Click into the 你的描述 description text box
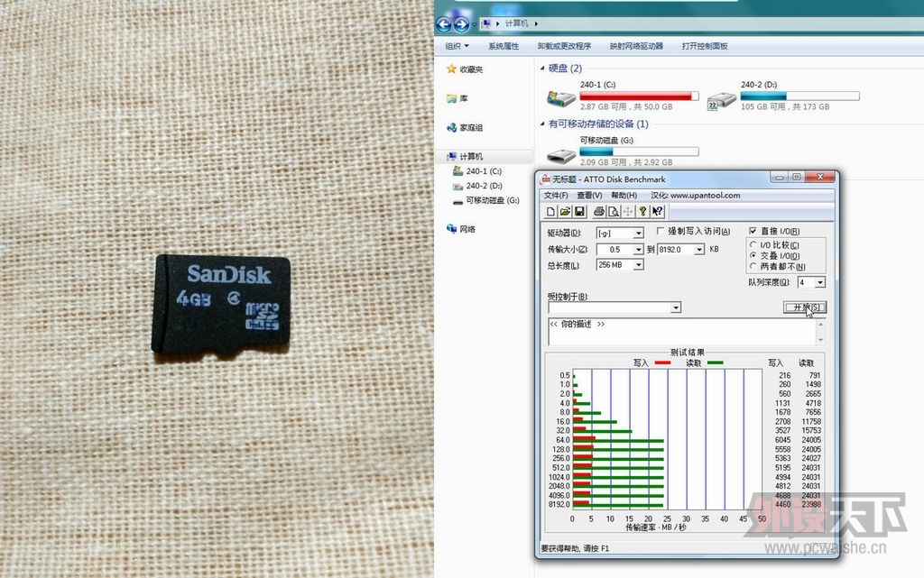 [682, 331]
